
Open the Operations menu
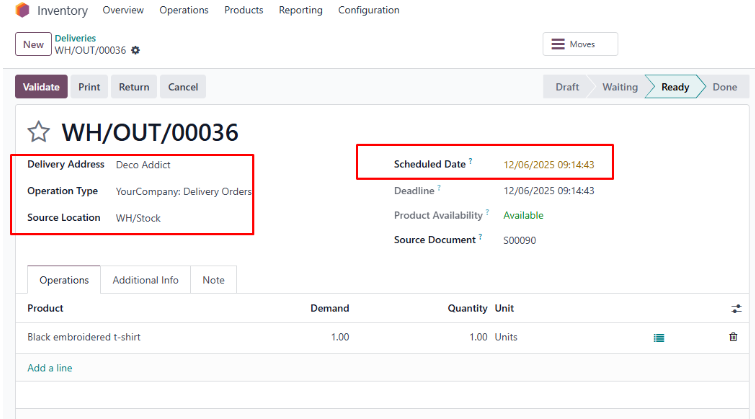point(184,10)
